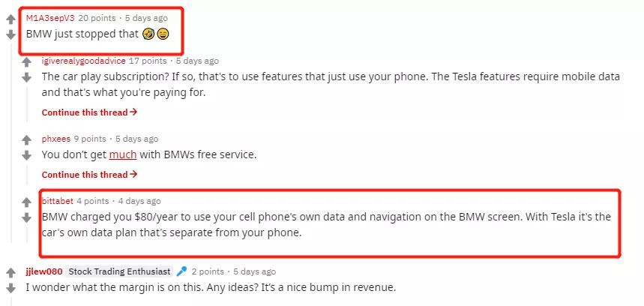Click the microphone icon beside jjlew080's flair
The height and width of the screenshot is (306, 644).
pyautogui.click(x=181, y=271)
